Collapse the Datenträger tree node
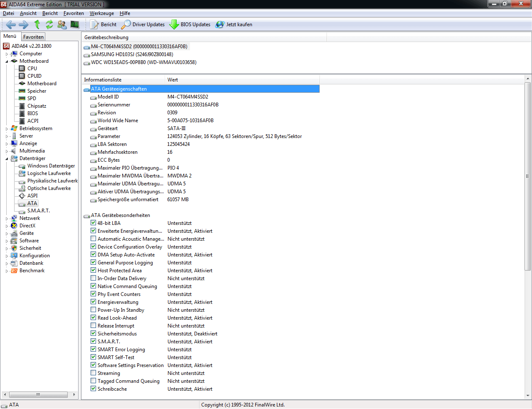 point(7,159)
